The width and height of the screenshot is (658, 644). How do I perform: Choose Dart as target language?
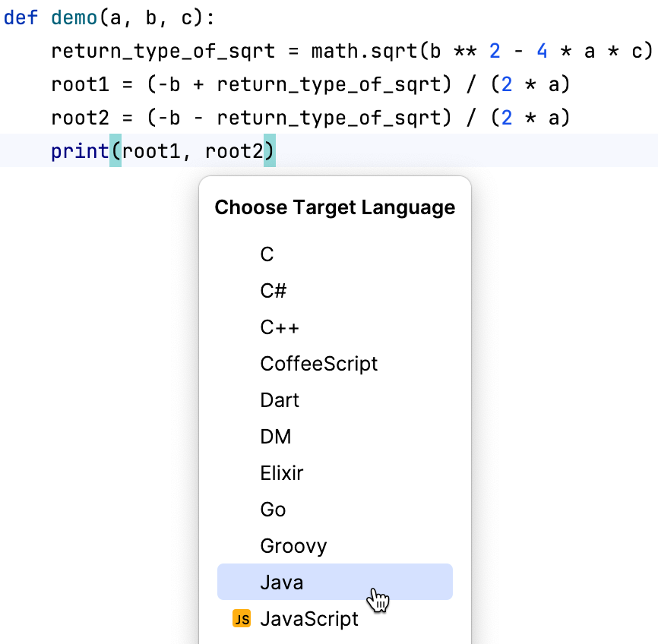point(279,400)
